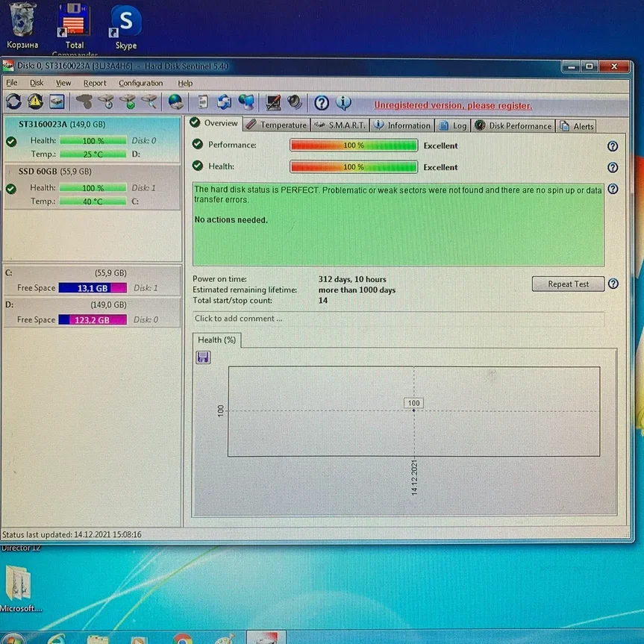The image size is (644, 644).
Task: Click the blue sync arrows toolbar icon
Action: pos(225,101)
